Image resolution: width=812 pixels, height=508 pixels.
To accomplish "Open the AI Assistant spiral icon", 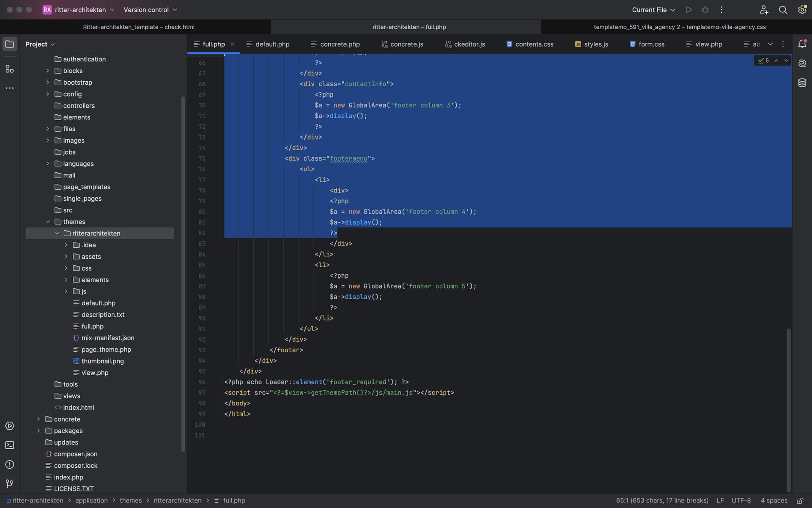I will [x=802, y=63].
